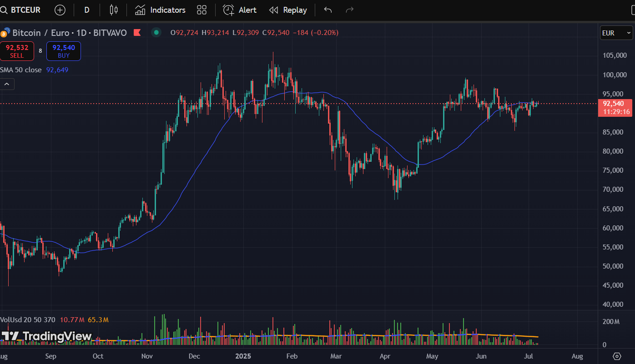Select the Bitcoin / Euro legend title
This screenshot has height=364, width=635.
[70, 33]
